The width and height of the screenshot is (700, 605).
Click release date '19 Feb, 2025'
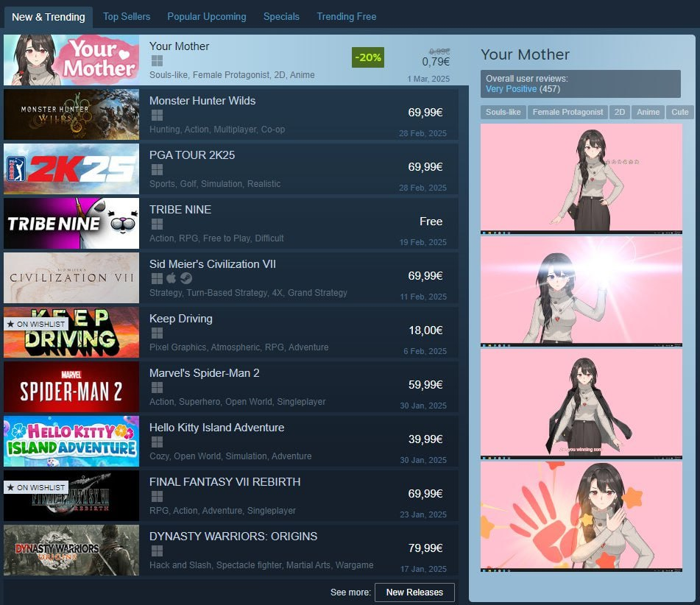click(423, 242)
